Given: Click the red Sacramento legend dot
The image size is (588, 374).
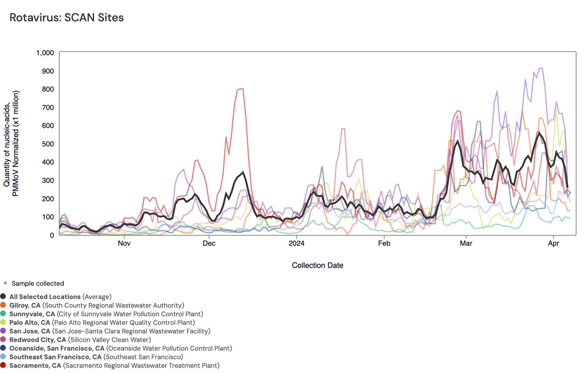Looking at the screenshot, I should (3, 365).
